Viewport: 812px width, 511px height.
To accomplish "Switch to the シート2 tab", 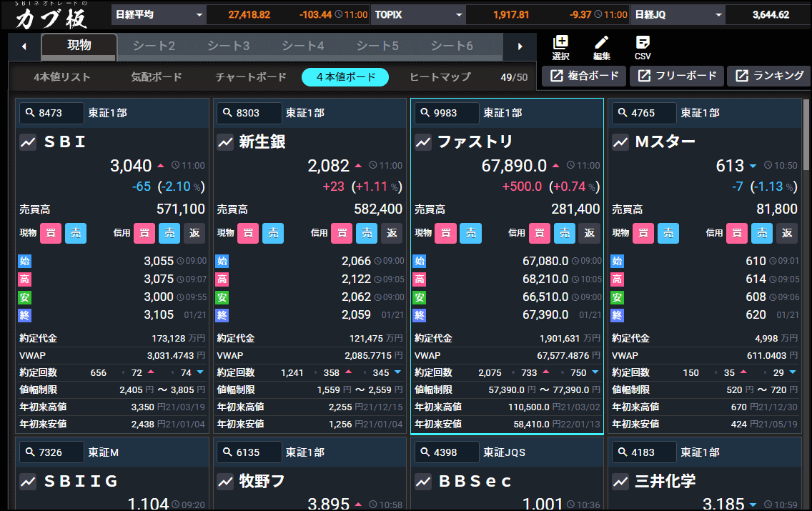I will (154, 46).
